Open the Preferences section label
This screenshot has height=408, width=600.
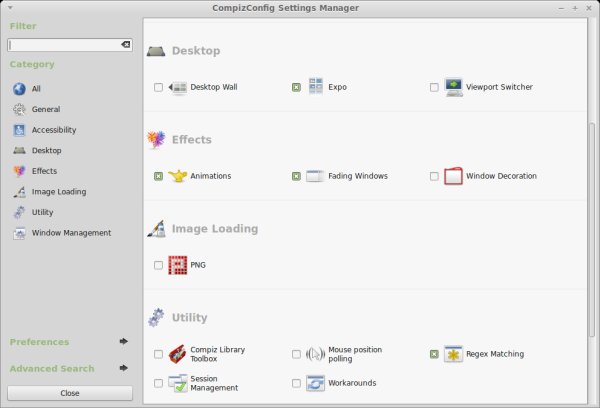point(39,342)
